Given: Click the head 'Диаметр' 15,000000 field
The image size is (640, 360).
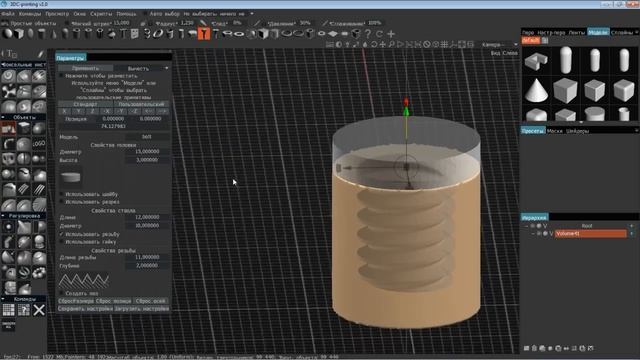Looking at the screenshot, I should click(147, 151).
